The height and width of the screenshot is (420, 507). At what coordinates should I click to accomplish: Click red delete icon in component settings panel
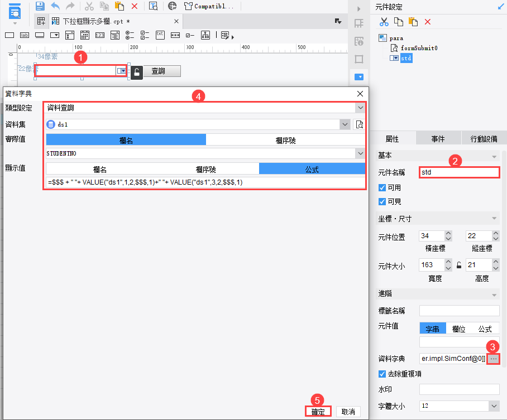tap(428, 22)
